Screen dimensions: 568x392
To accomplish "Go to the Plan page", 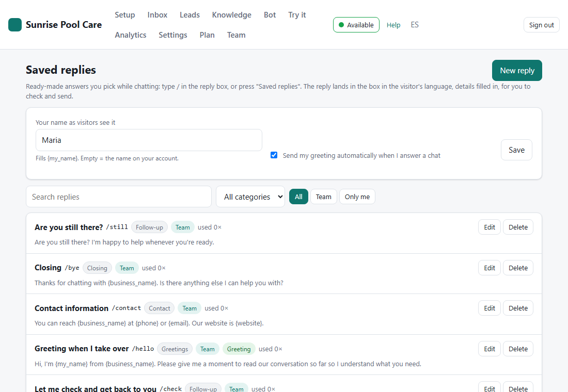I will click(207, 35).
